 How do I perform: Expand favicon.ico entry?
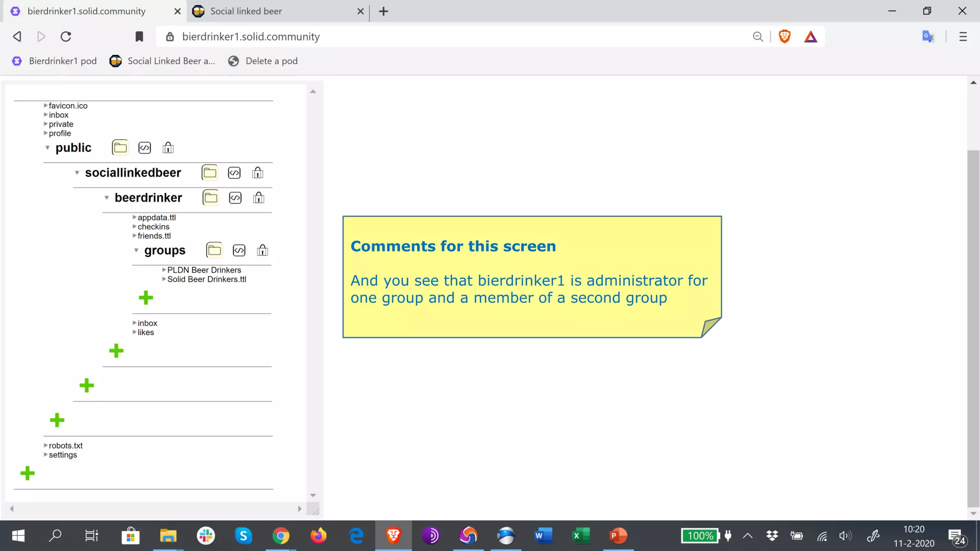pos(46,106)
